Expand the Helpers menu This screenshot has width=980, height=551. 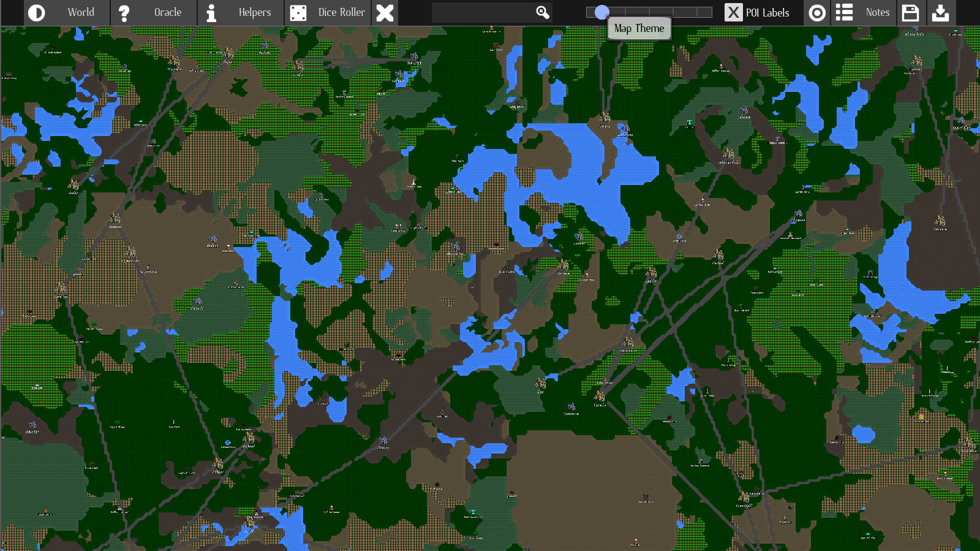coord(254,13)
